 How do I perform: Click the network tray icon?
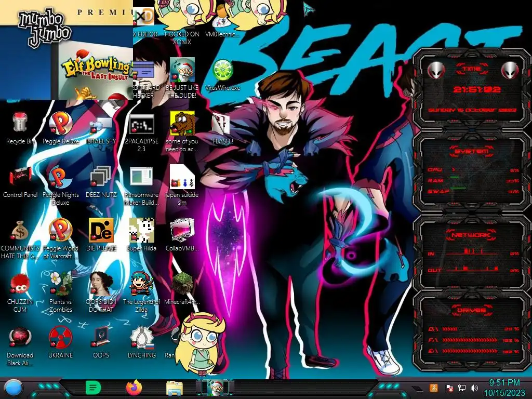461,388
